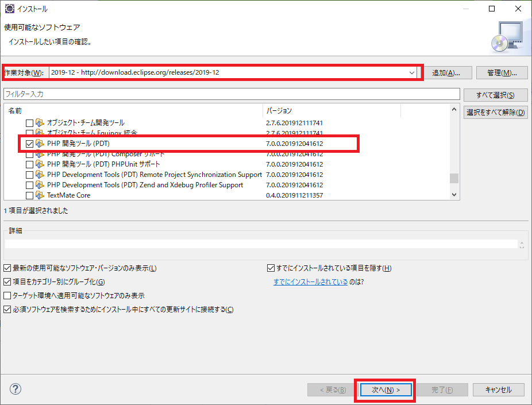Image resolution: width=532 pixels, height=405 pixels.
Task: Click the PDT Remote Project Synchronization Support icon
Action: [38, 175]
